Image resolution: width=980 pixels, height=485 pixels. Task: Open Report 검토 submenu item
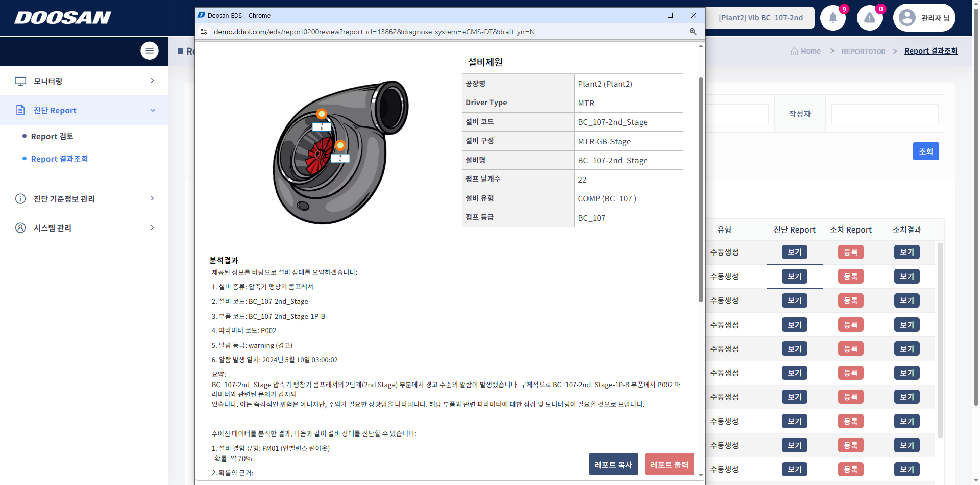52,136
